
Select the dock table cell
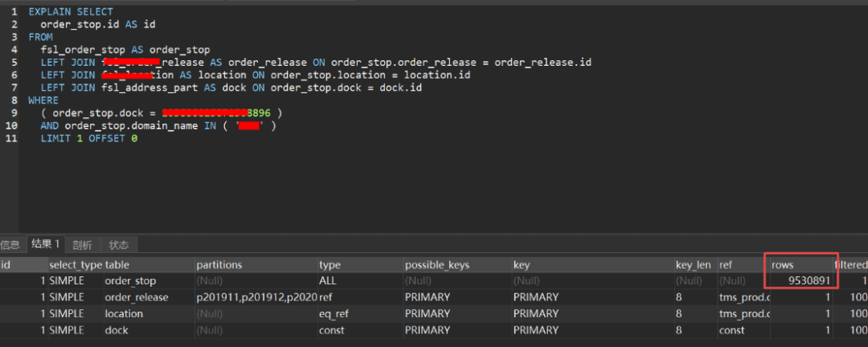149,330
